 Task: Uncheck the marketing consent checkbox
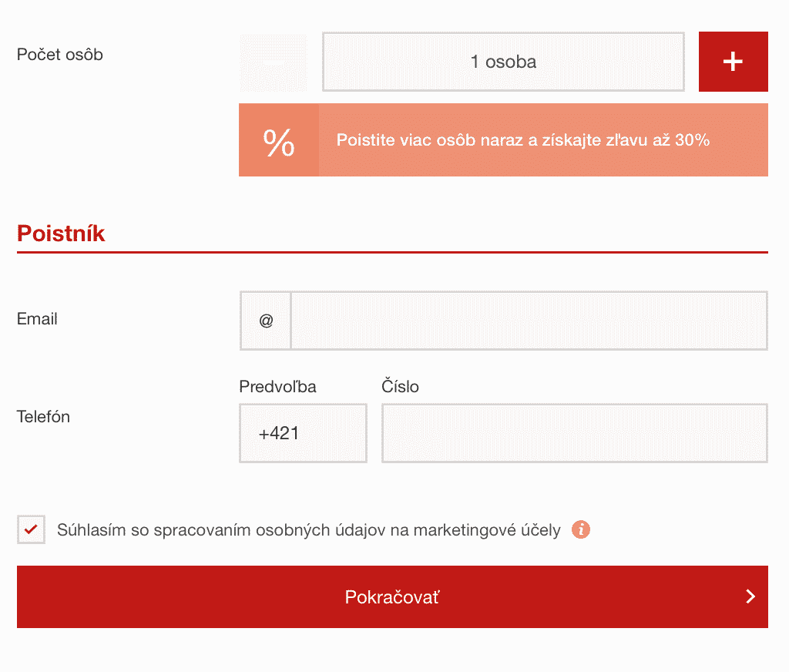click(31, 529)
